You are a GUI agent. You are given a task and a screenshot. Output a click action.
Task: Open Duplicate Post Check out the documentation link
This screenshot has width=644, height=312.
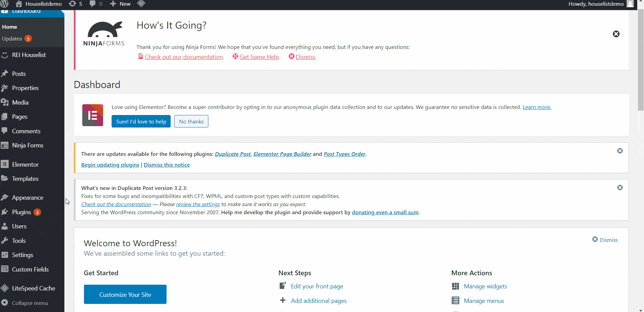(116, 204)
